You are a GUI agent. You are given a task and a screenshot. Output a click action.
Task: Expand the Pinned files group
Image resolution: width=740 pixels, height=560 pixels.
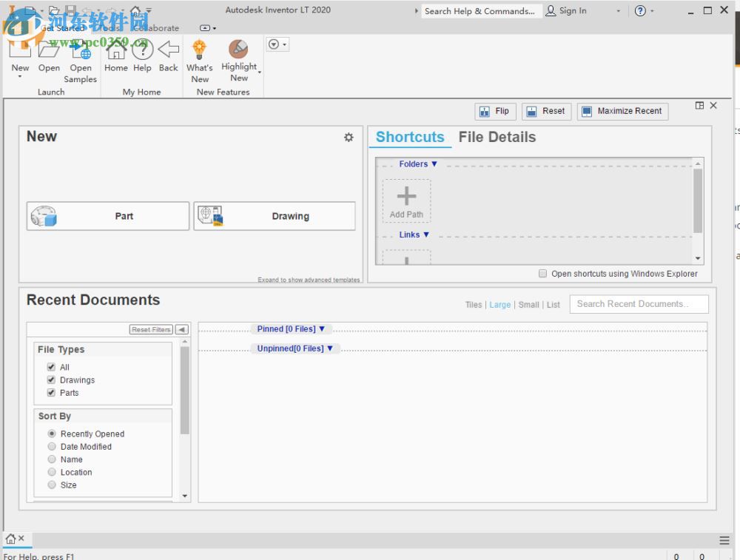(291, 329)
